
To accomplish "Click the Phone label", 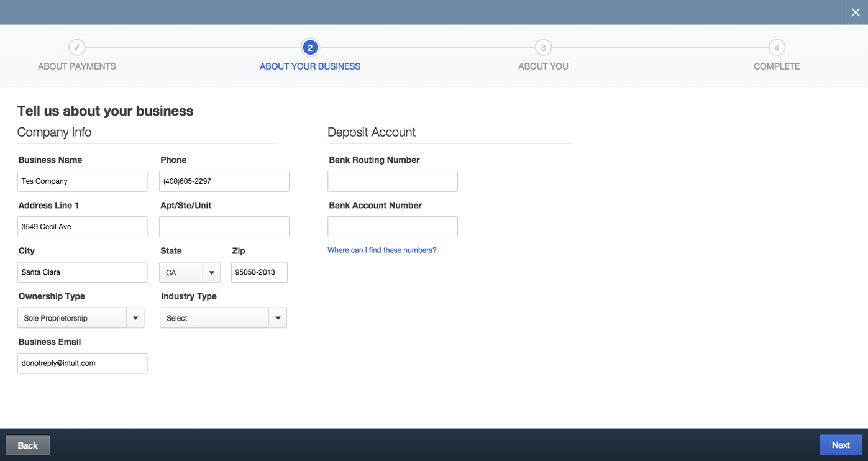I will [x=173, y=160].
